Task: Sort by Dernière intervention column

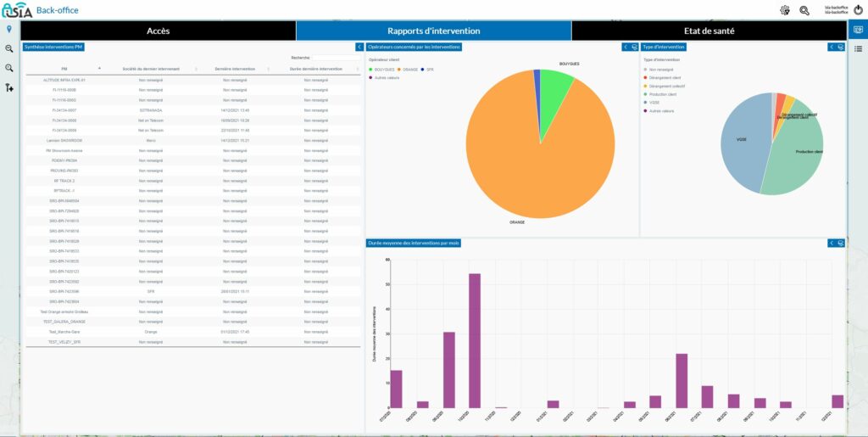Action: click(x=235, y=69)
